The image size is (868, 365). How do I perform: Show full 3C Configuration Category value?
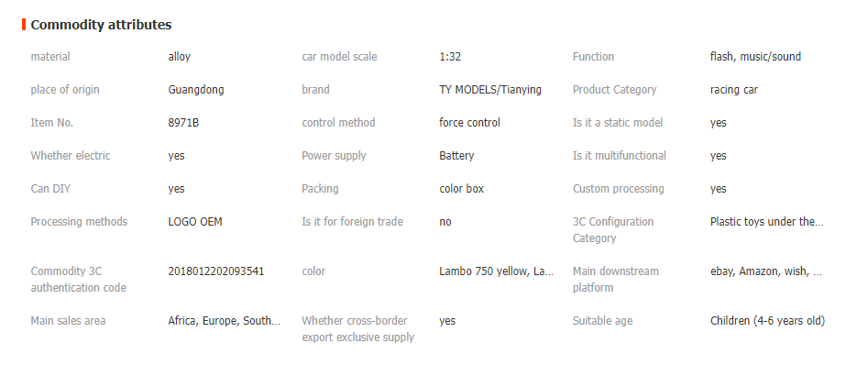tap(766, 222)
